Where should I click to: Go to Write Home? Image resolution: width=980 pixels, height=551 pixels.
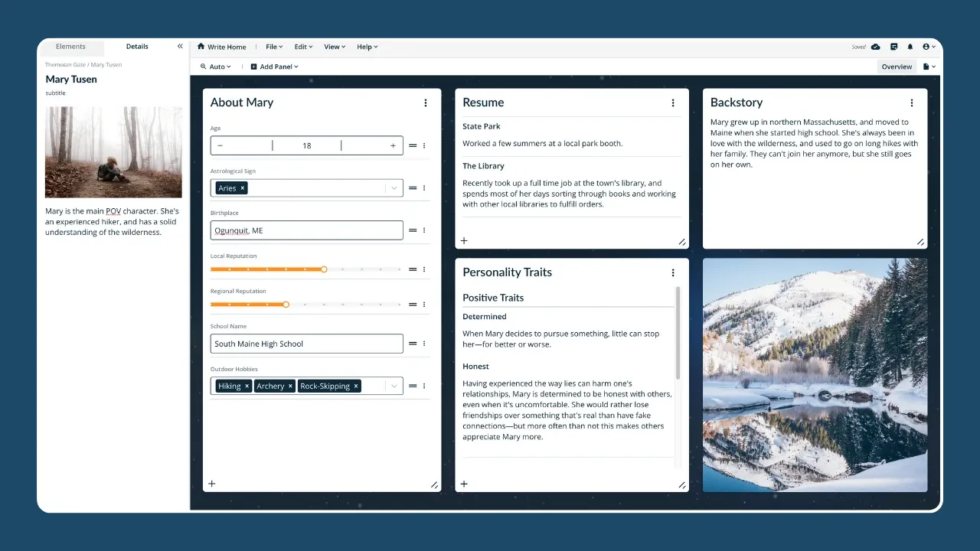(221, 47)
